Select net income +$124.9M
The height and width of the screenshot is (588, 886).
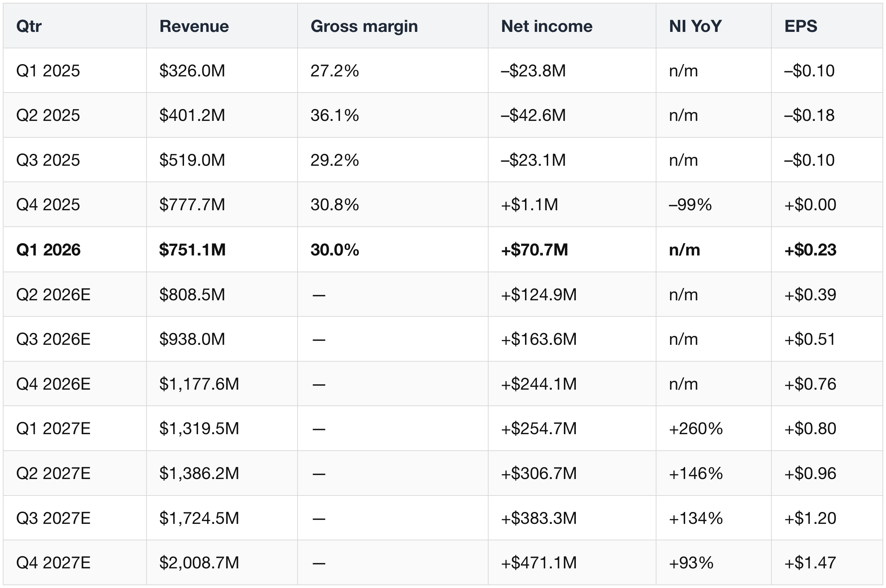539,294
